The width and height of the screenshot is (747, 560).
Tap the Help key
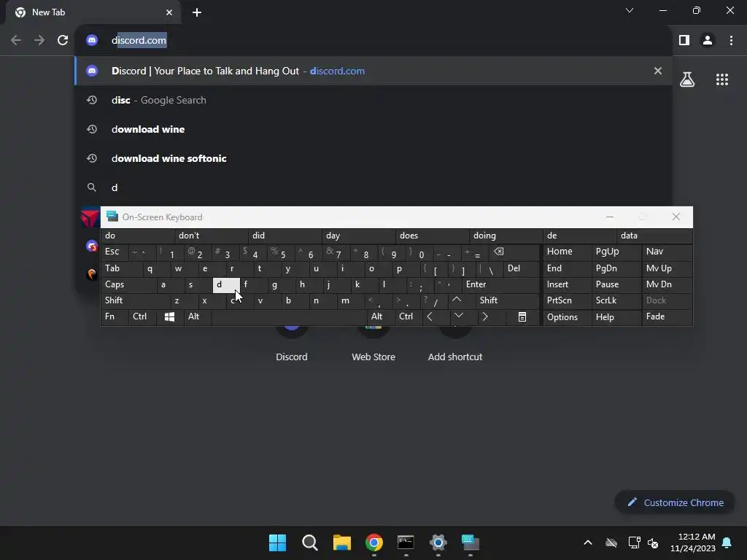616,316
